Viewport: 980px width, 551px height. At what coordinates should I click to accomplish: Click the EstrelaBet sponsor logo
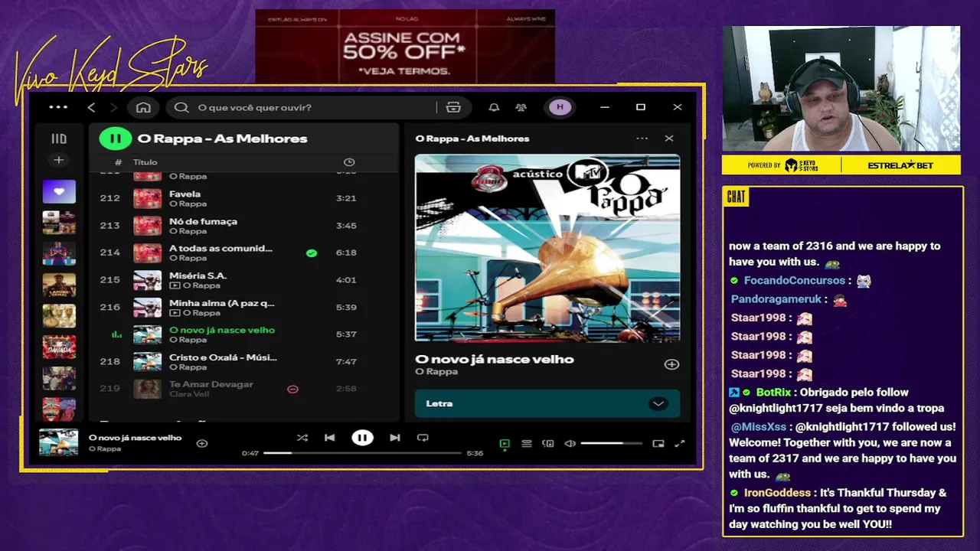click(x=900, y=165)
